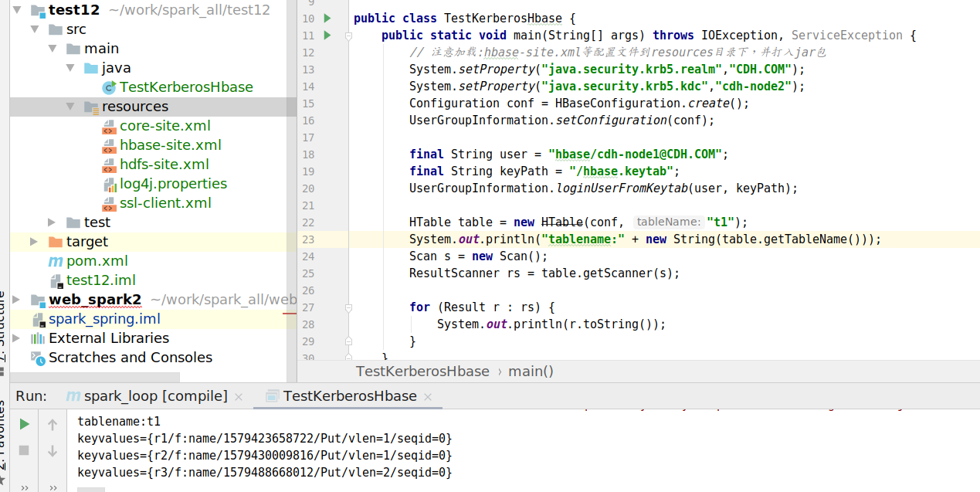The width and height of the screenshot is (980, 492).
Task: Click project panel horizontal scrollbar
Action: click(94, 378)
